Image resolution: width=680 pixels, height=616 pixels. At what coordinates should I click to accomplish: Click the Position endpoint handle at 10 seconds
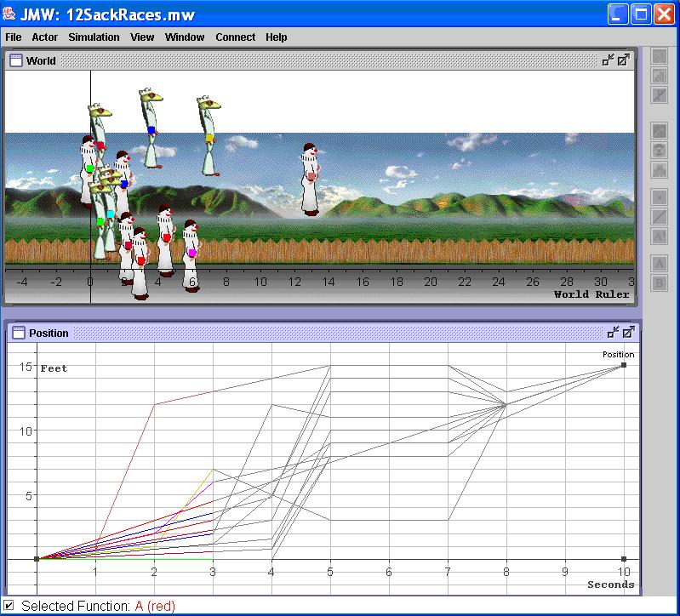click(x=624, y=365)
